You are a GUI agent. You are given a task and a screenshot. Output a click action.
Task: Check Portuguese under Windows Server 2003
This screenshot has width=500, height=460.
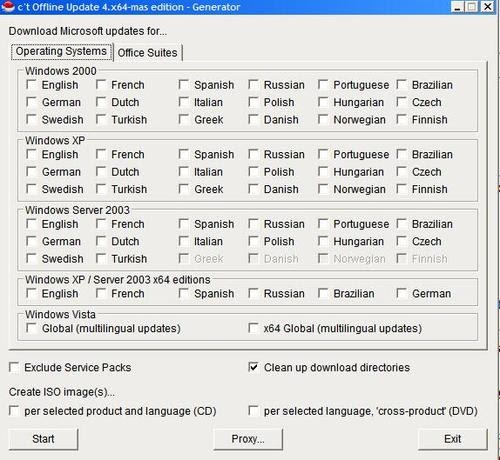(323, 224)
